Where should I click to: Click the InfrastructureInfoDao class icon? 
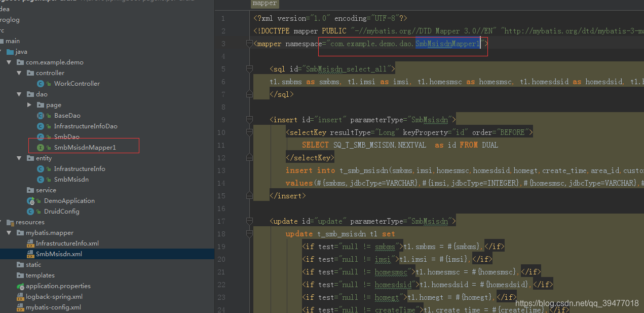coord(41,126)
